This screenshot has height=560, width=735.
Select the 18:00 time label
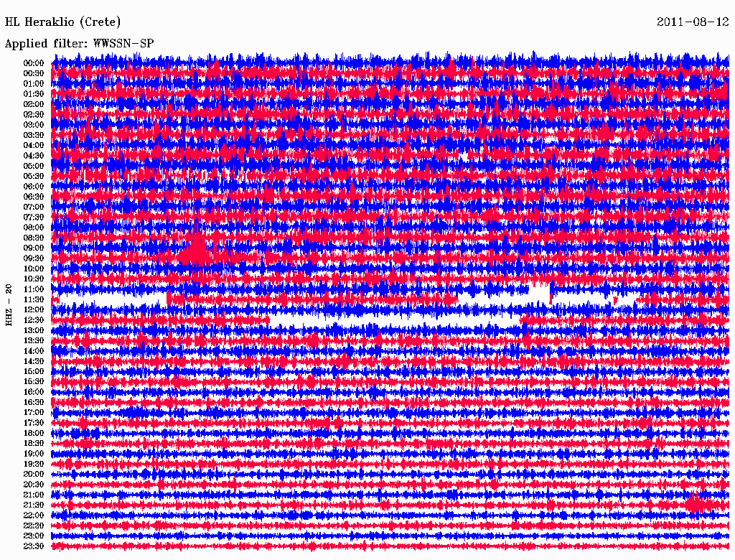34,434
